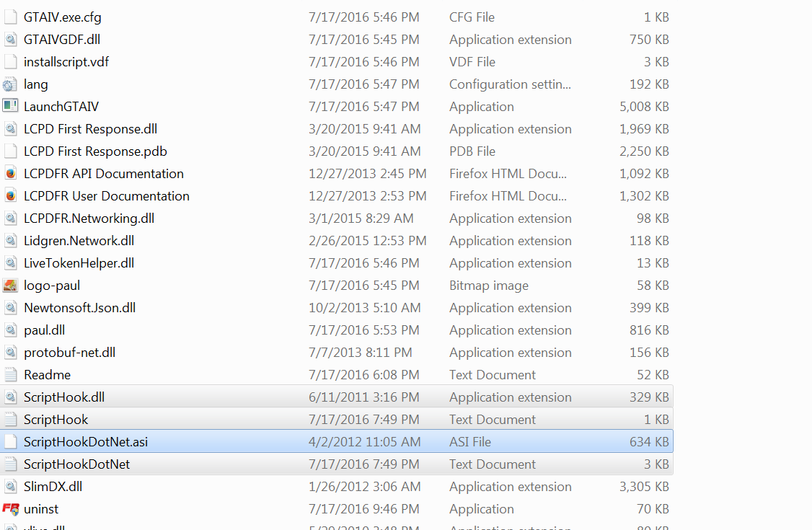Click the CFG File type cell
This screenshot has width=812, height=530.
click(472, 17)
